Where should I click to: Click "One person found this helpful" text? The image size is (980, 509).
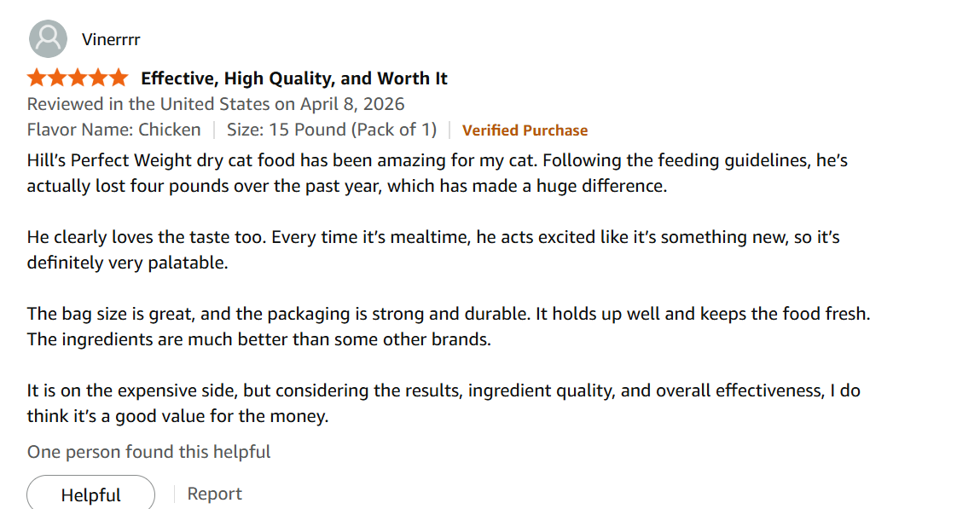click(x=148, y=452)
